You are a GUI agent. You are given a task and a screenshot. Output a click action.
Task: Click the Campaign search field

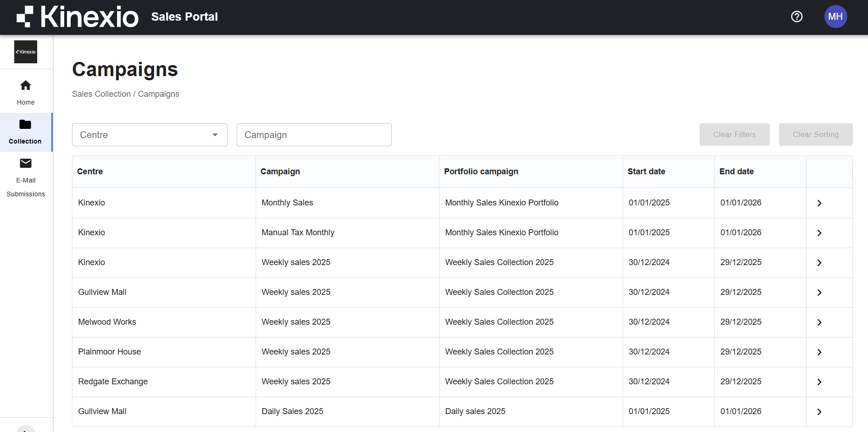click(x=314, y=135)
